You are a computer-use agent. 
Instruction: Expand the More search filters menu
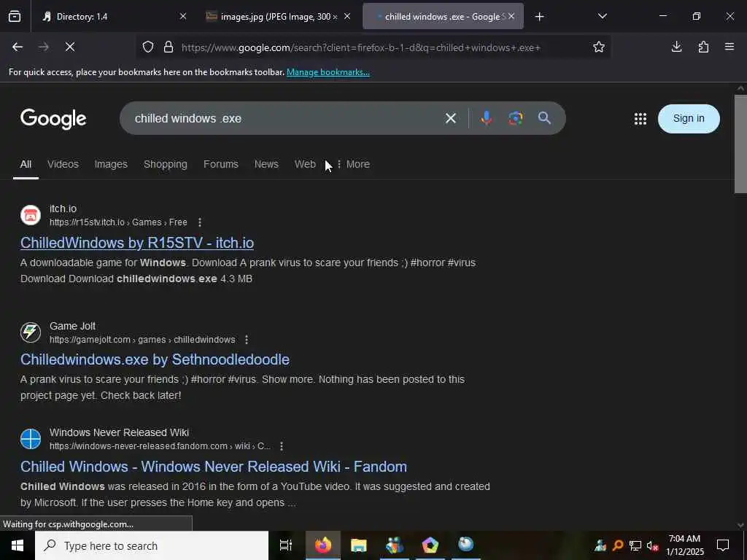(354, 164)
